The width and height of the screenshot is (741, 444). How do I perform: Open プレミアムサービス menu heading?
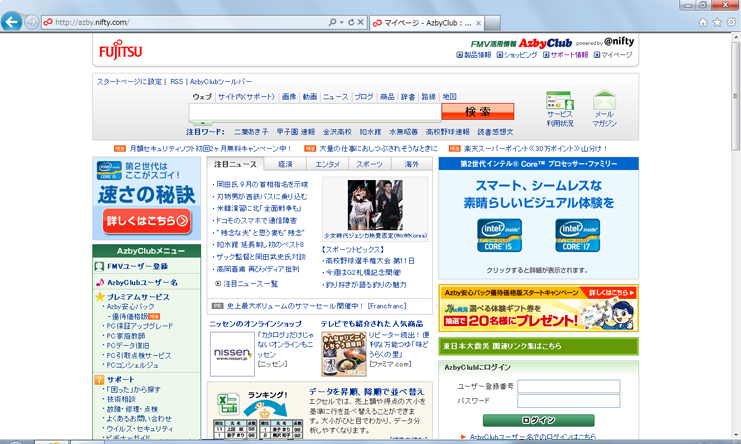138,297
